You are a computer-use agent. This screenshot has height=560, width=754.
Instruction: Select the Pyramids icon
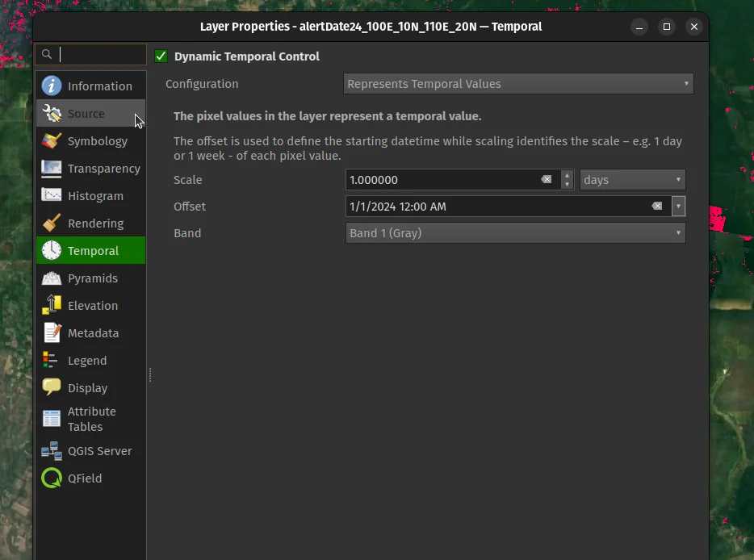(52, 278)
